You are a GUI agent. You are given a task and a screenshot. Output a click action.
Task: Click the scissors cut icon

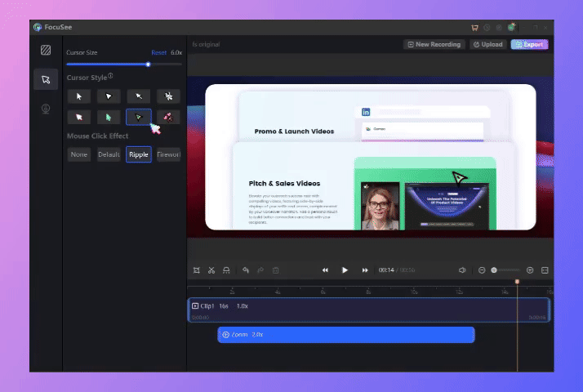[x=211, y=269]
